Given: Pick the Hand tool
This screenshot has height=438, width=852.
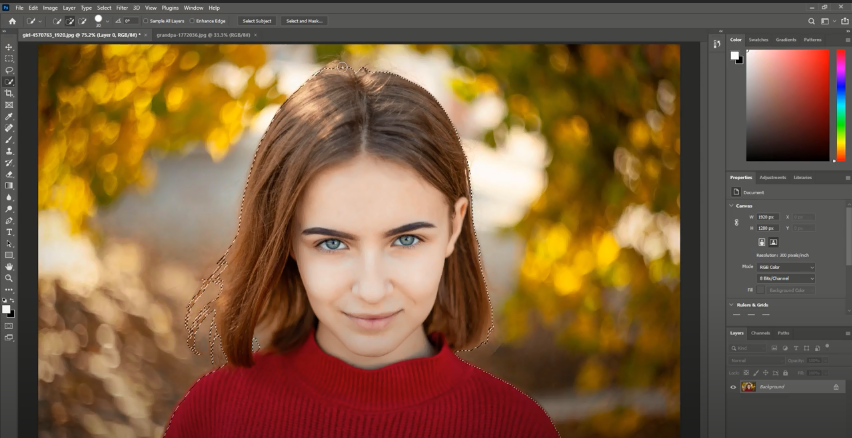Looking at the screenshot, I should [x=9, y=267].
